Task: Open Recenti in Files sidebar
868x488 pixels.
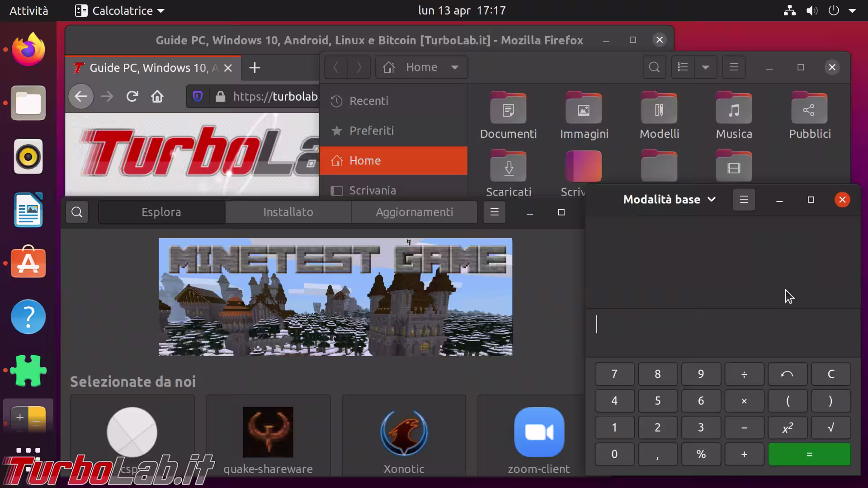Action: tap(393, 101)
